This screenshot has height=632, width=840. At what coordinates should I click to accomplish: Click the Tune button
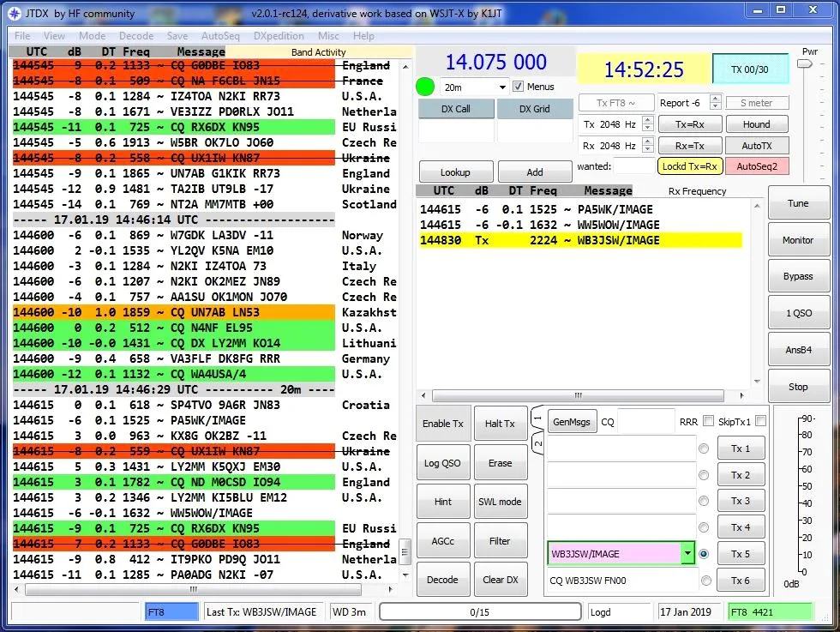798,203
